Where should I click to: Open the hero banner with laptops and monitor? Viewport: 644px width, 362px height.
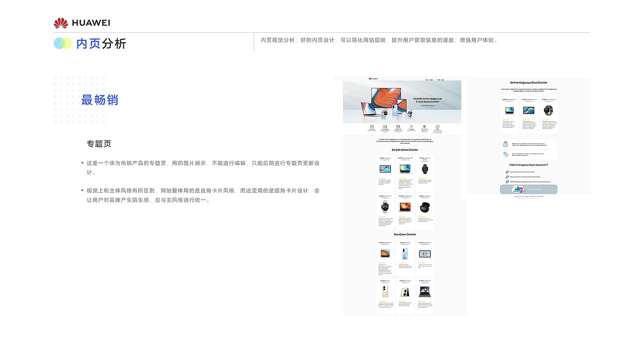[402, 102]
